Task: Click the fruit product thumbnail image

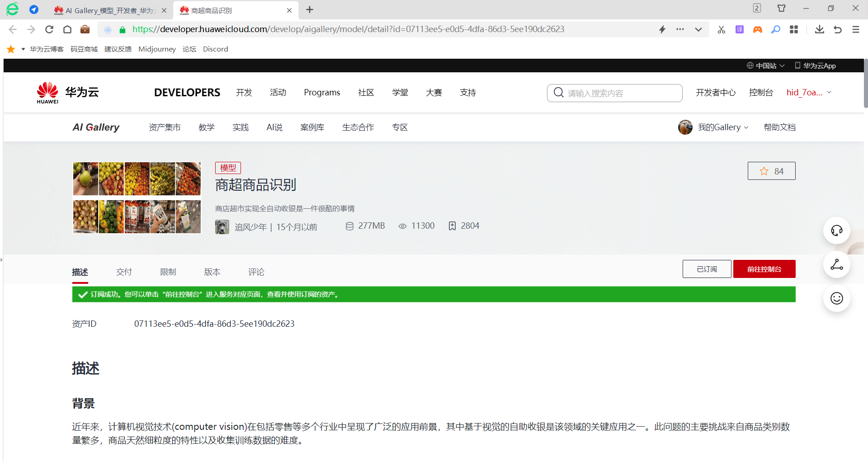Action: (x=137, y=198)
